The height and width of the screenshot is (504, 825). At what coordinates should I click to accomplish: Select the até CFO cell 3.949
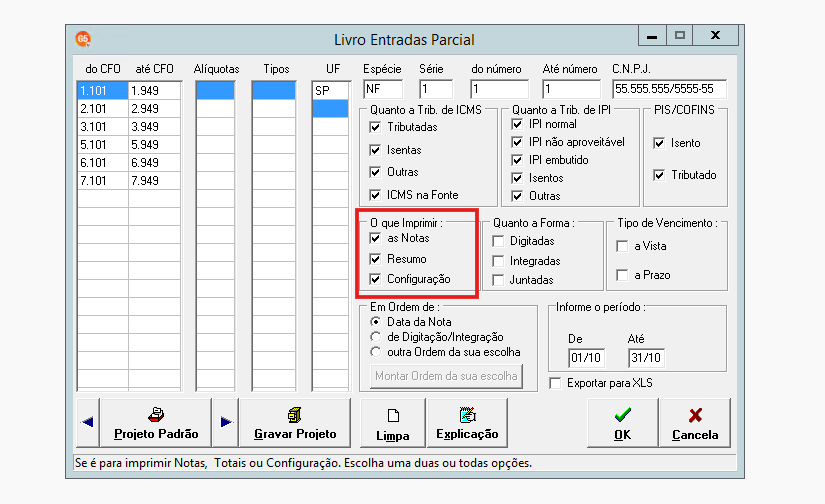point(155,127)
